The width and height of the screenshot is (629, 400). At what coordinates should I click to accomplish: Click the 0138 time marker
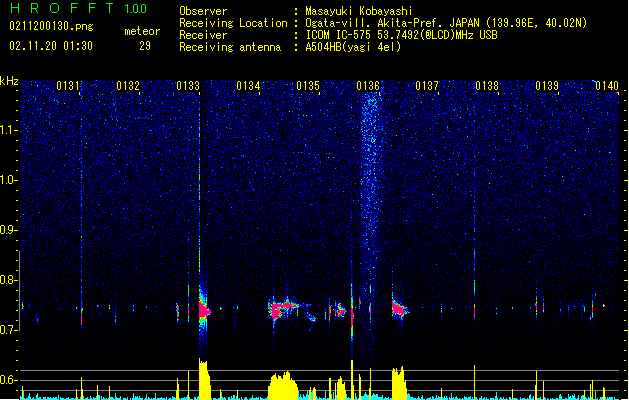(487, 86)
